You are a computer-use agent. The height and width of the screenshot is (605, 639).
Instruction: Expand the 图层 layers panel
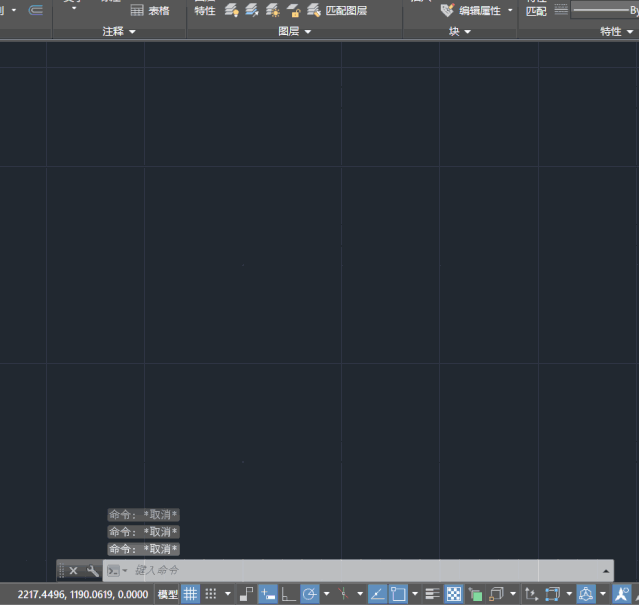(x=294, y=31)
